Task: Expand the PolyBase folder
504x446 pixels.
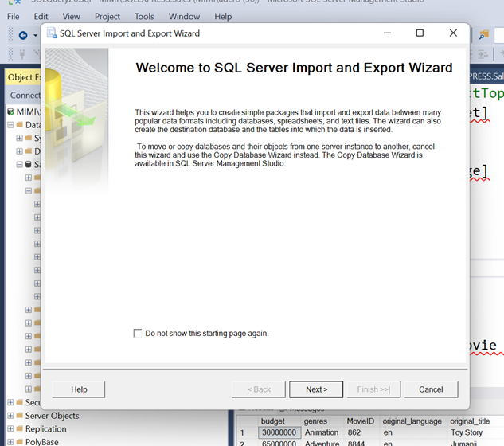Action: [x=10, y=442]
